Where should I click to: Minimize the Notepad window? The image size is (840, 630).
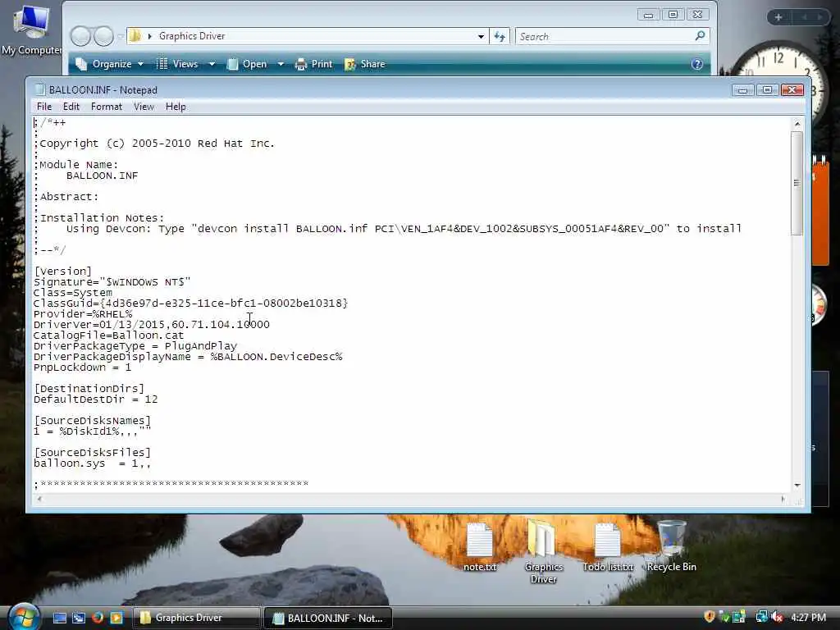(742, 90)
